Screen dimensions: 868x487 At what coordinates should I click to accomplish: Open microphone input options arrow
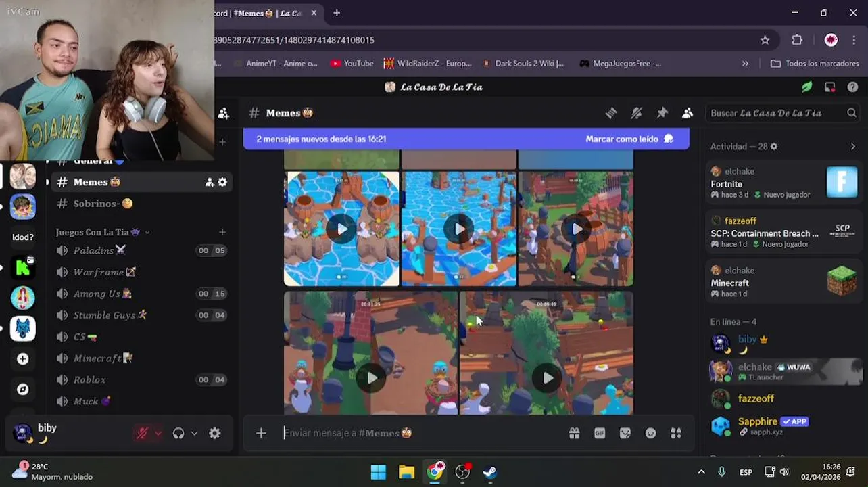click(158, 434)
